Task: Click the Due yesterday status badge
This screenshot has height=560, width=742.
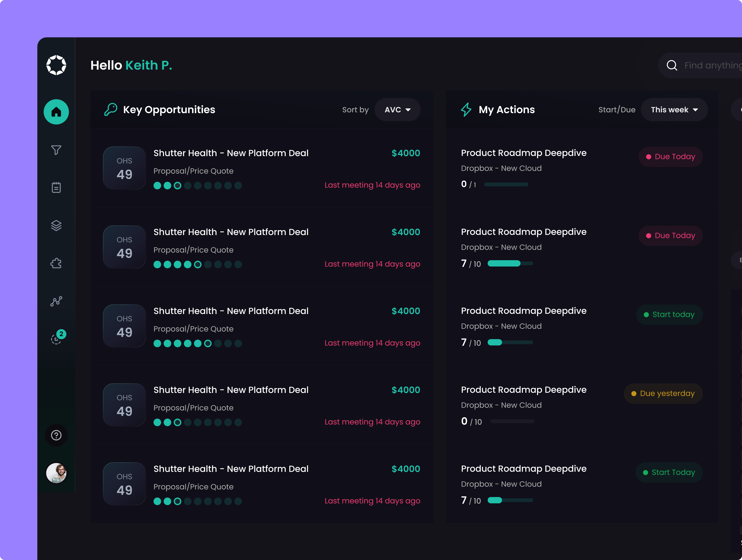Action: click(x=663, y=393)
